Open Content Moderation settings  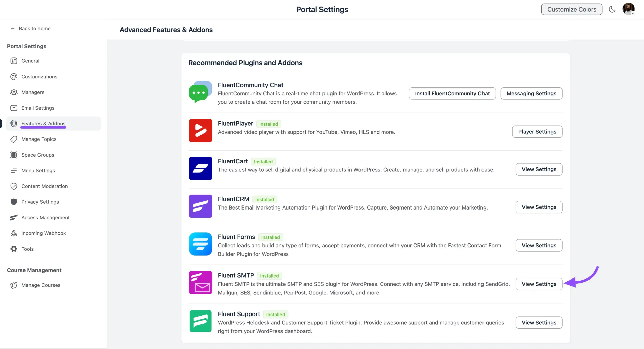pyautogui.click(x=53, y=186)
